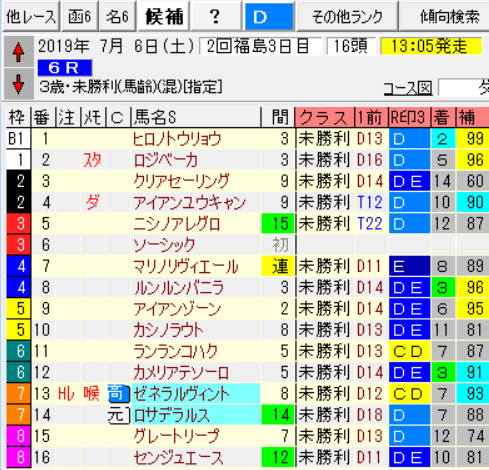Select the horse name ニシノアレグロ
489x470 pixels.
coord(177,224)
